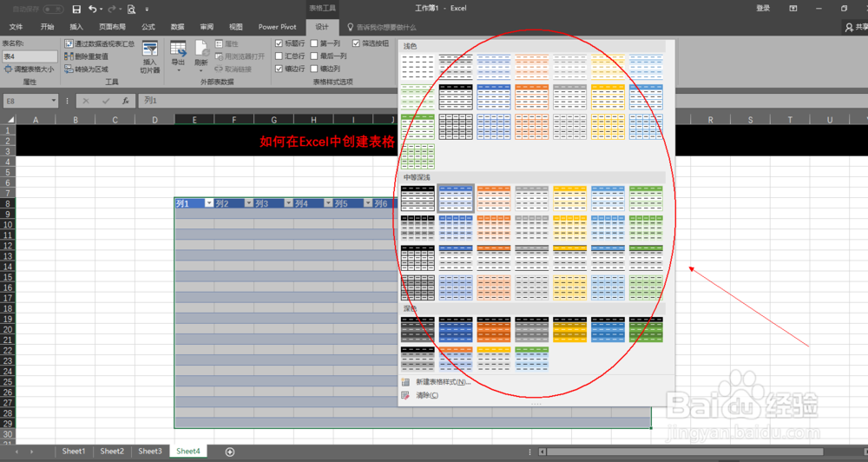This screenshot has height=462, width=868.
Task: Open the Customize Quick Access Toolbar dropdown
Action: coord(147,9)
